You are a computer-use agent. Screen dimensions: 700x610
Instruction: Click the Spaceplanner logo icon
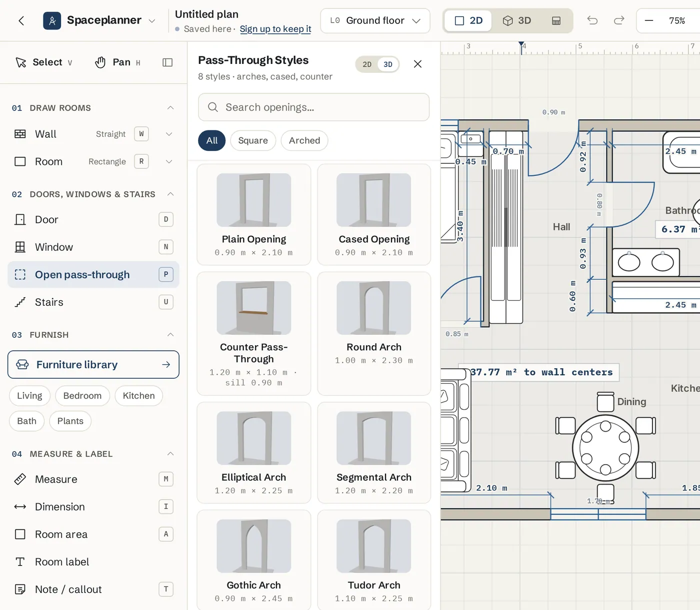(x=52, y=20)
